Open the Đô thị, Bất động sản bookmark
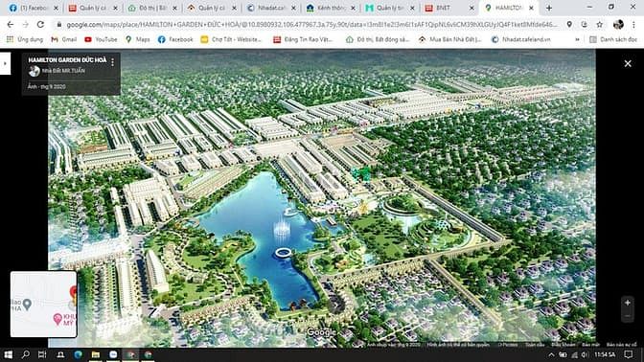The height and width of the screenshot is (362, 644). (x=378, y=39)
